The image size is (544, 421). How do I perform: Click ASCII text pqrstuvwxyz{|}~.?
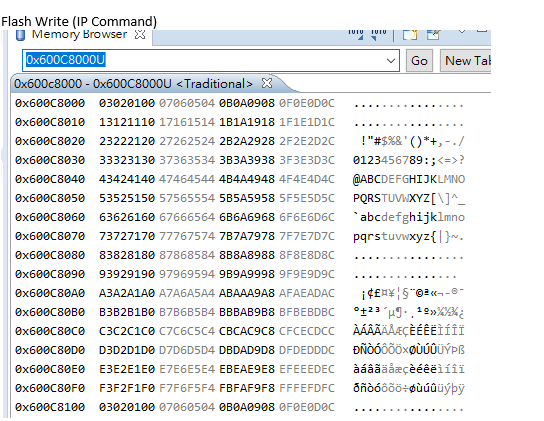pos(409,236)
